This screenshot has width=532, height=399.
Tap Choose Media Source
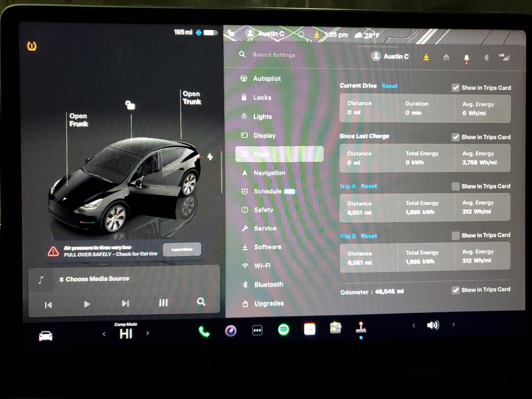point(94,279)
